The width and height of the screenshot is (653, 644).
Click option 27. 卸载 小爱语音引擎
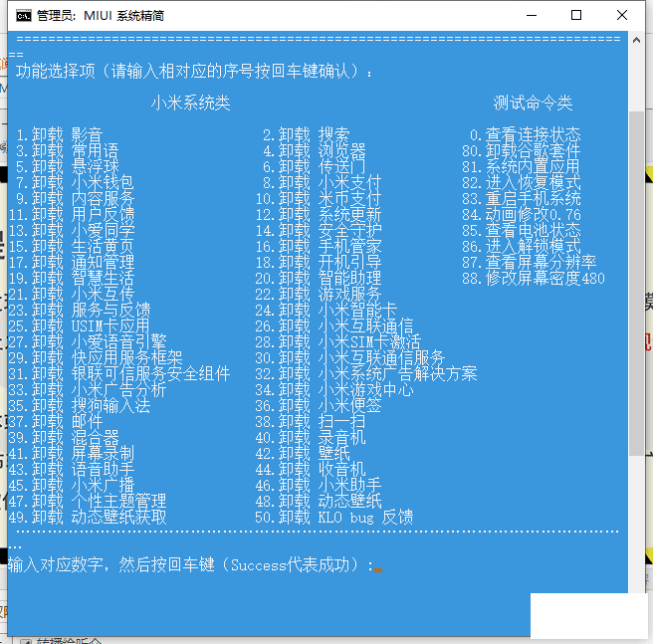pyautogui.click(x=88, y=342)
